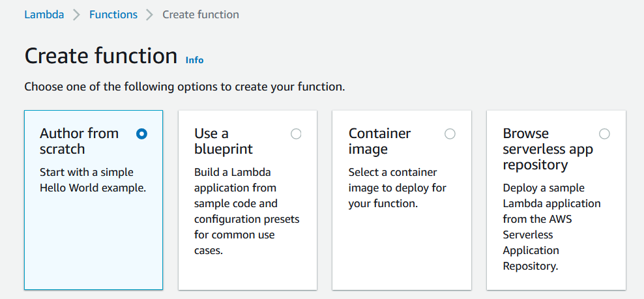
Task: Click the blueprint sample code description
Action: 246,211
